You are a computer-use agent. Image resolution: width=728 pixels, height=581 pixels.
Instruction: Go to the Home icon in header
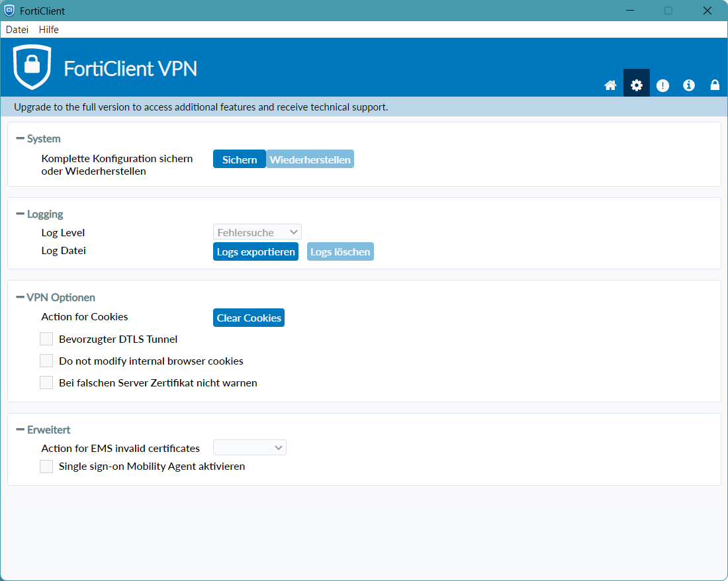coord(610,85)
